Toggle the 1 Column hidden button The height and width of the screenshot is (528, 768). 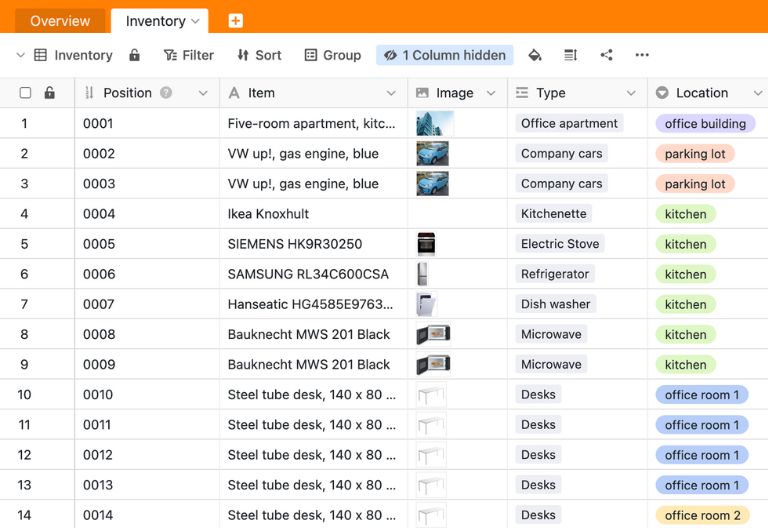pyautogui.click(x=445, y=55)
